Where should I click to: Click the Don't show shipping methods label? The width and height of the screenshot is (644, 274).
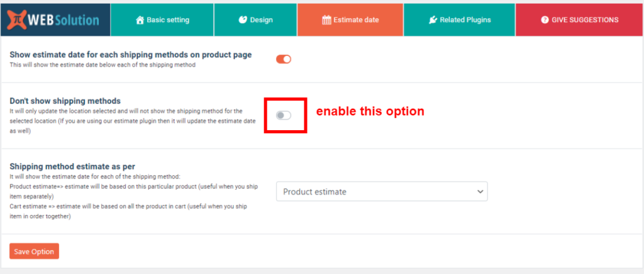tap(65, 101)
